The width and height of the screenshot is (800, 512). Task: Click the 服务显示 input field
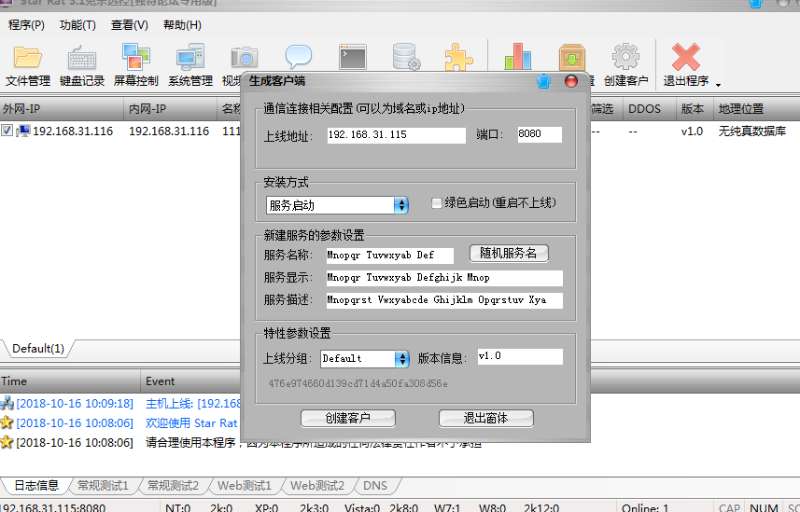(x=444, y=278)
